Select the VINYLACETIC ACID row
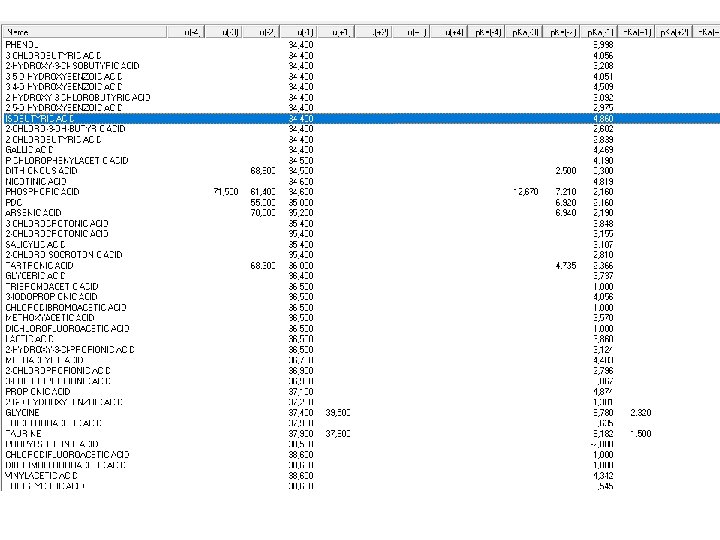 tap(362, 476)
